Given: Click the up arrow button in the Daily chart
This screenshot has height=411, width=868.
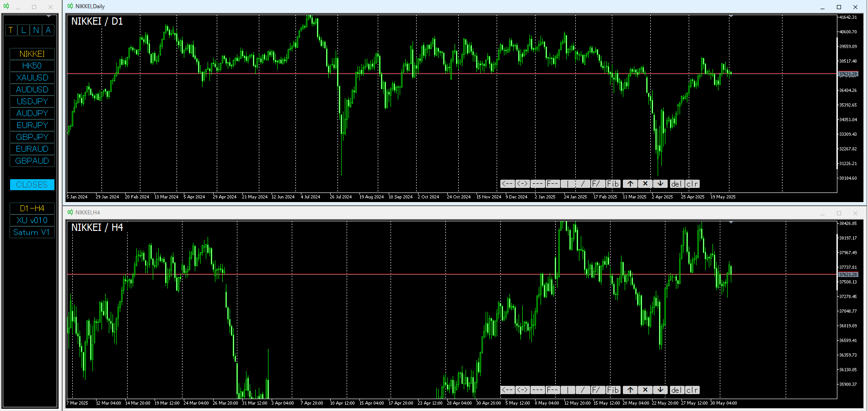Looking at the screenshot, I should [630, 184].
